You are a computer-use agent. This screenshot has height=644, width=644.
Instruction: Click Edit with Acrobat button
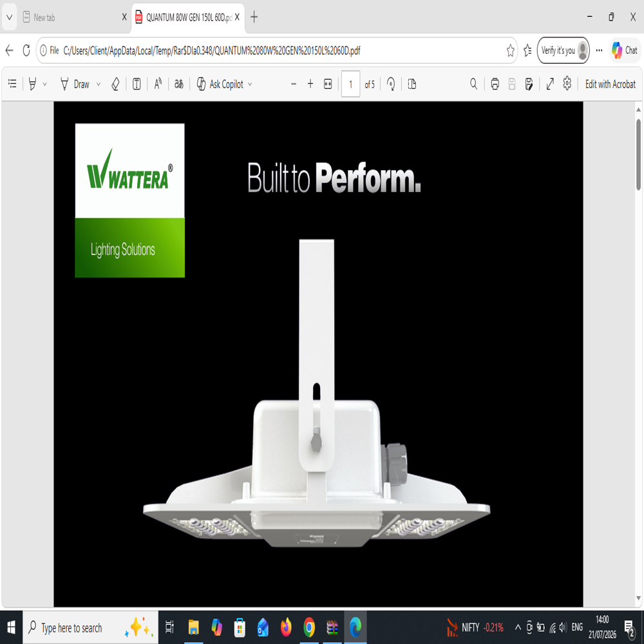tap(611, 84)
